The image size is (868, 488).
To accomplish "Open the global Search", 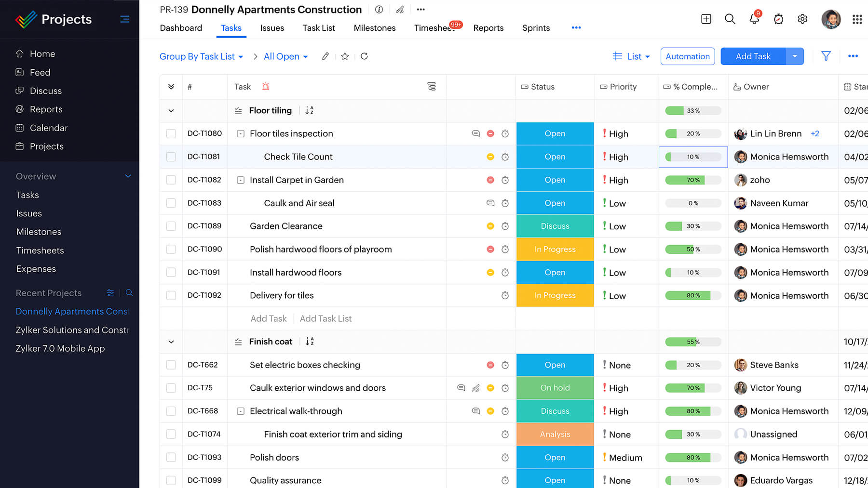I will click(730, 19).
